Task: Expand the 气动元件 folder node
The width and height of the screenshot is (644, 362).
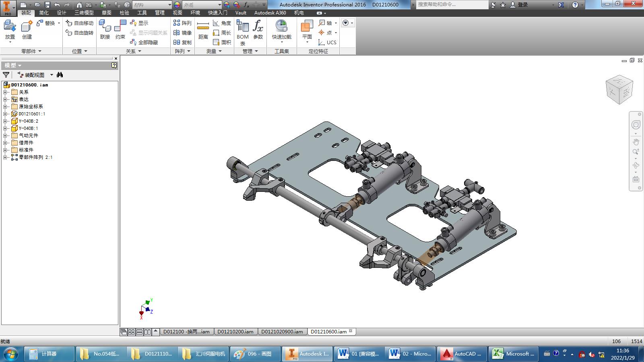Action: click(x=5, y=136)
